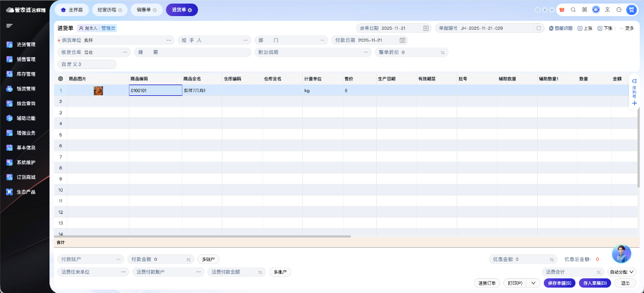The height and width of the screenshot is (293, 644).
Task: Open the gift icon in top toolbar
Action: [561, 10]
